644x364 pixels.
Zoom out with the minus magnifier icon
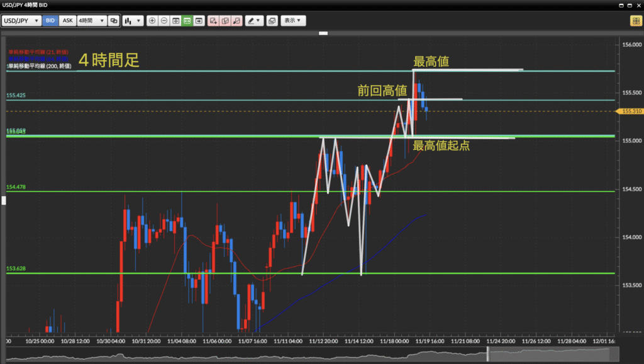(164, 21)
